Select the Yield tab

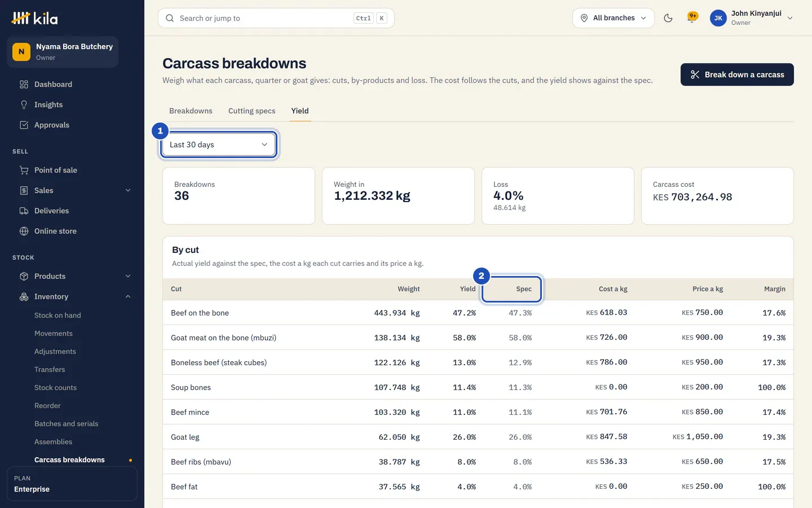tap(300, 111)
